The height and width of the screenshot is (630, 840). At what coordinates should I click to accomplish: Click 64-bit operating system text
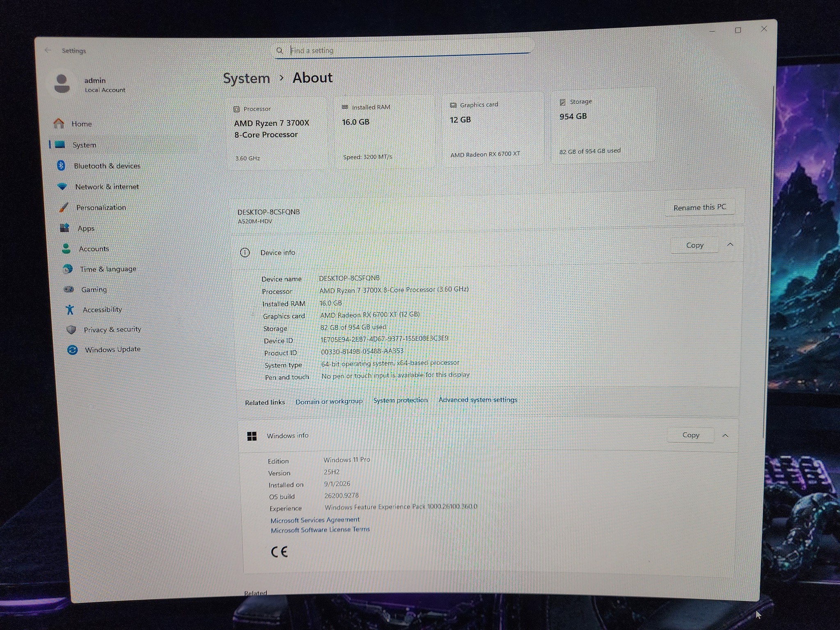[390, 363]
